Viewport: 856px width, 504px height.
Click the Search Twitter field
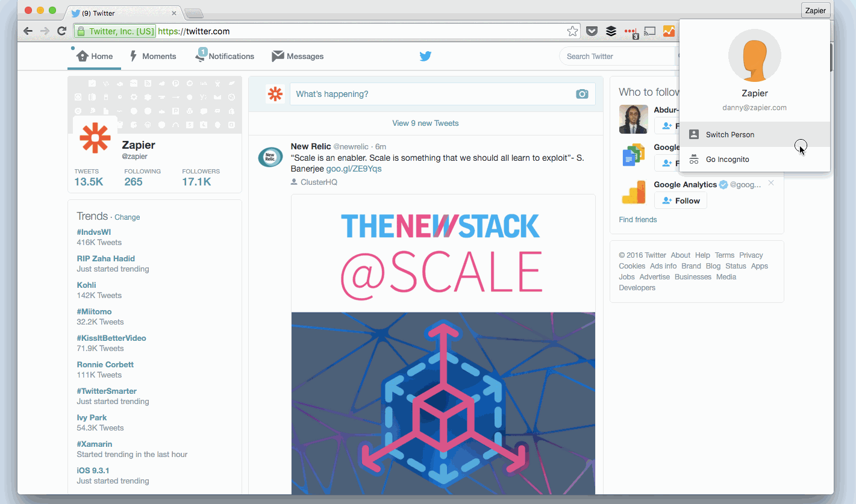[617, 56]
